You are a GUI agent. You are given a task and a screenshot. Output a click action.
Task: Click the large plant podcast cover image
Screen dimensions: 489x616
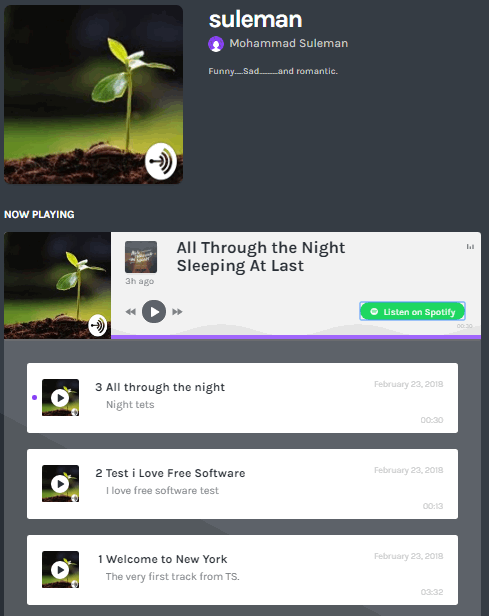coord(93,94)
